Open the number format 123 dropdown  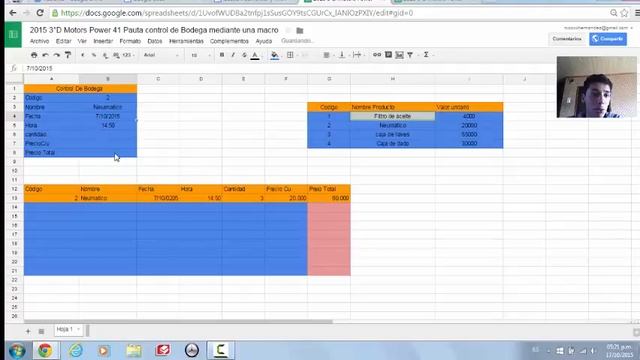point(128,55)
